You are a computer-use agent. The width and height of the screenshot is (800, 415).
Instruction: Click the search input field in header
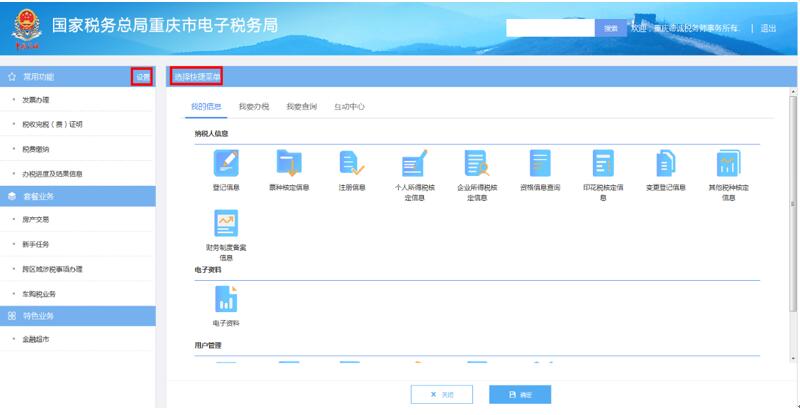550,28
